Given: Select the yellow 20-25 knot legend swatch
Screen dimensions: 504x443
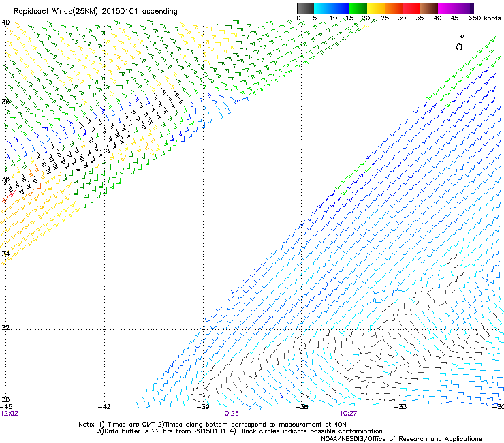Looking at the screenshot, I should point(376,8).
